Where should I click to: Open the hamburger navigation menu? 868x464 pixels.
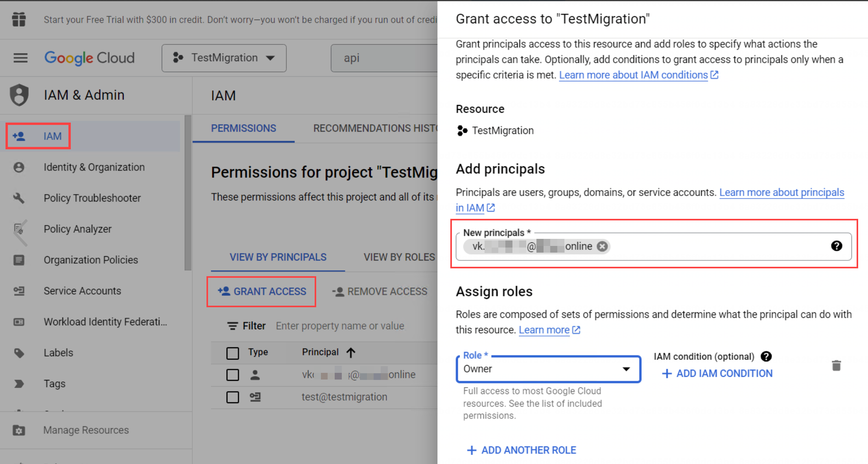20,58
